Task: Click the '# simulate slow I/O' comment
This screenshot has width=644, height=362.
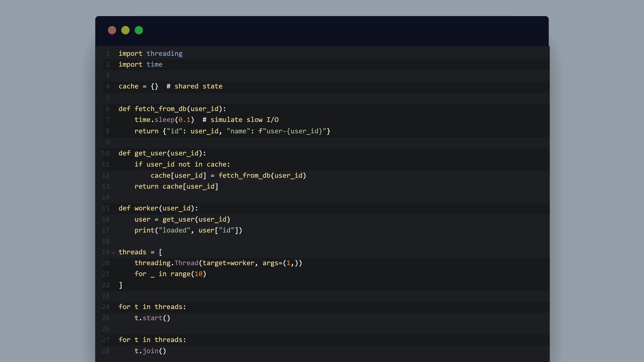Action: (x=240, y=120)
